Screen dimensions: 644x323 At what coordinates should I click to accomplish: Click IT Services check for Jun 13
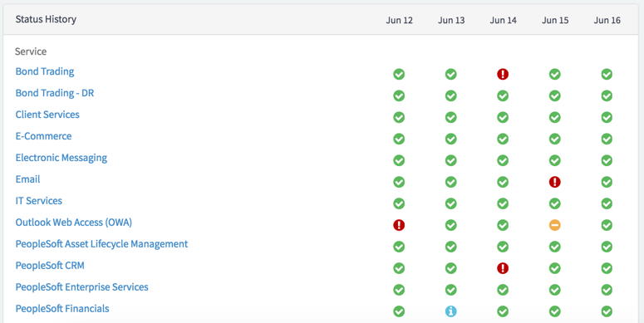pyautogui.click(x=451, y=203)
